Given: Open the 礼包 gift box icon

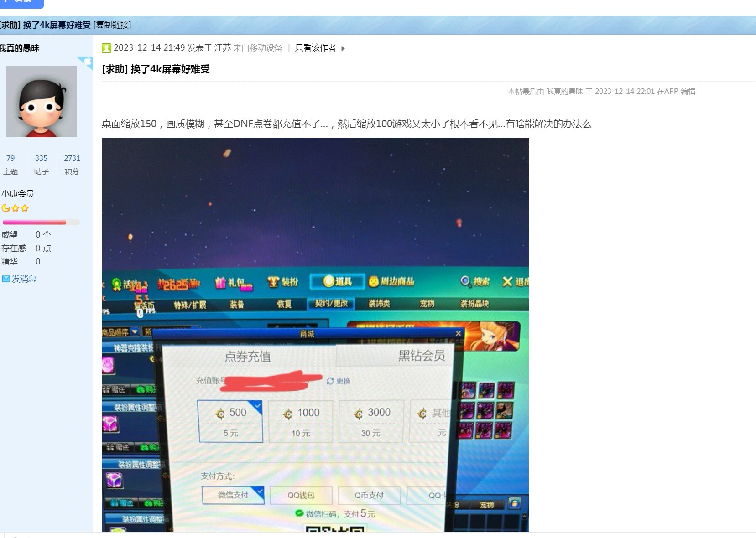Looking at the screenshot, I should [221, 283].
